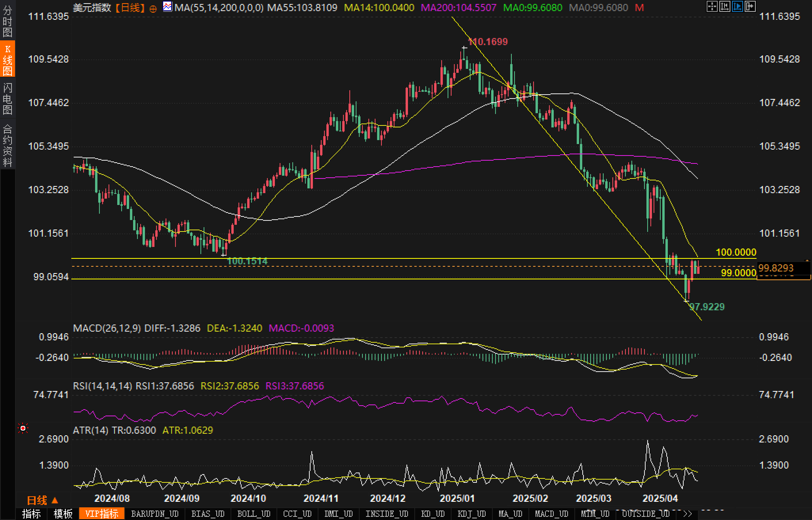812x520 pixels.
Task: Click the orange circle icon next to 日线 title
Action: [x=153, y=8]
